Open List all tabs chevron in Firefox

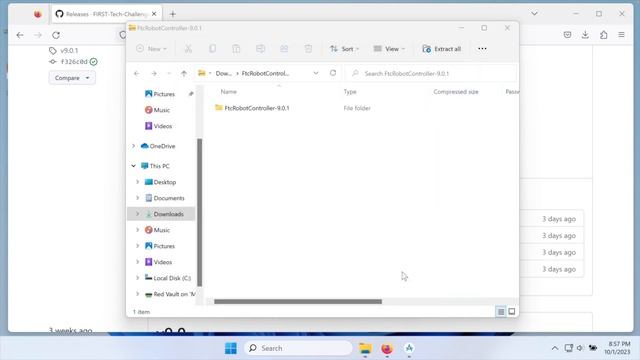pos(534,13)
